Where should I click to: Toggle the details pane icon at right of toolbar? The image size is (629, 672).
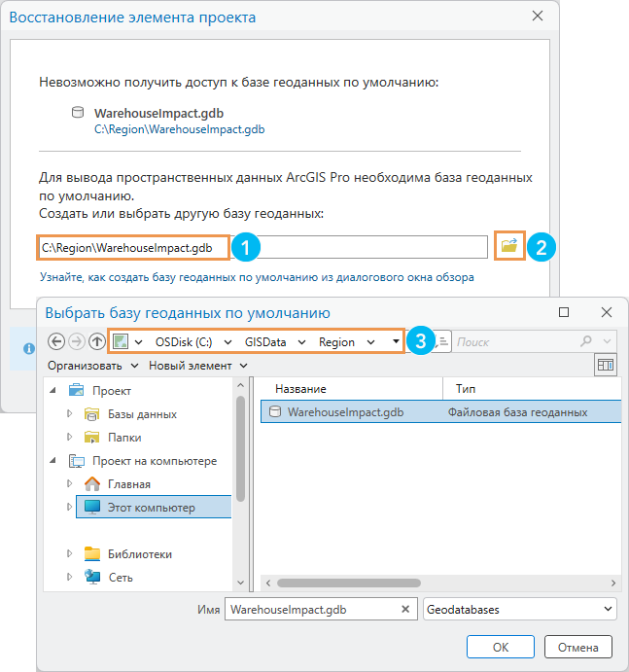[x=606, y=365]
